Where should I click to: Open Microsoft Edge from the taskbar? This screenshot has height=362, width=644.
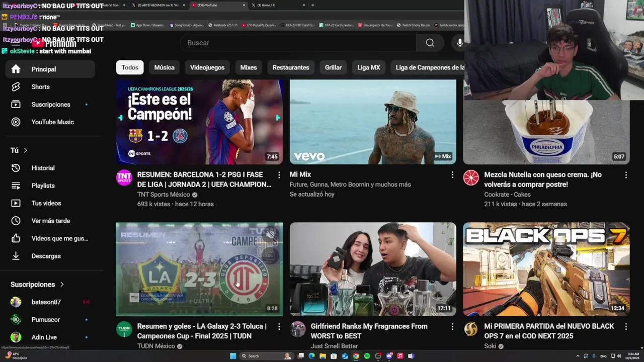[x=311, y=356]
